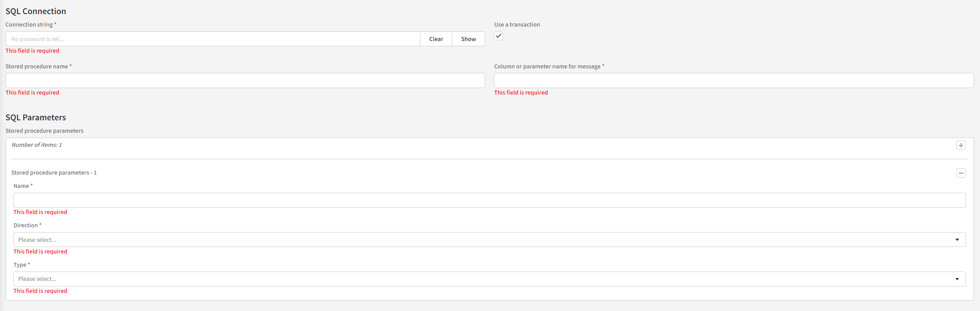Click the Clear button for connection string
This screenshot has height=311, width=980.
pyautogui.click(x=436, y=39)
